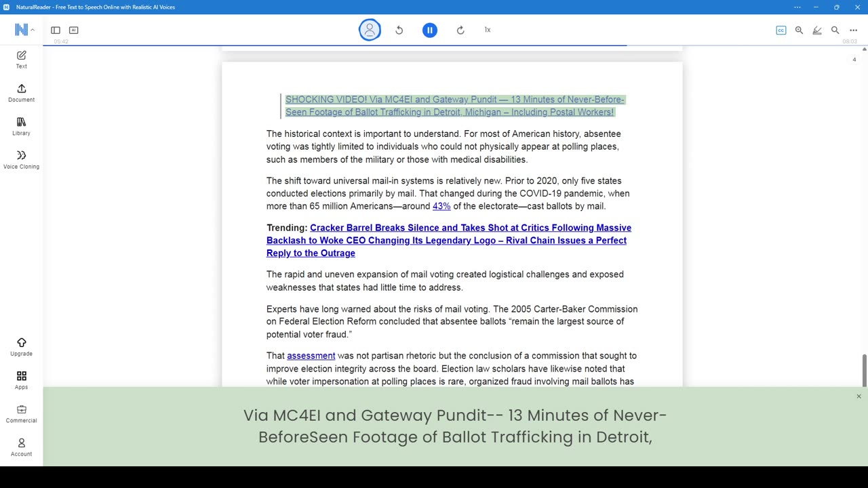Click the AI panel icon in toolbar
868x488 pixels.
(x=74, y=30)
